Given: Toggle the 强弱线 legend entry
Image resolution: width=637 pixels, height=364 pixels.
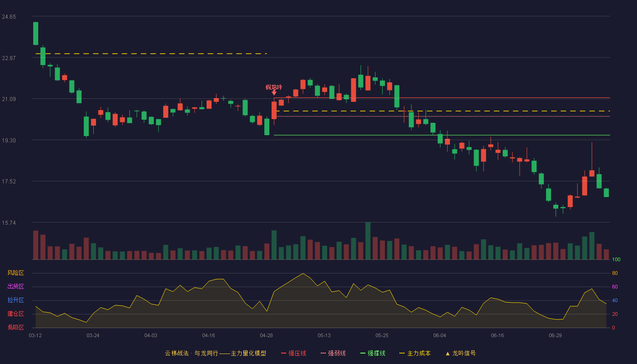Looking at the screenshot, I should click(x=333, y=353).
